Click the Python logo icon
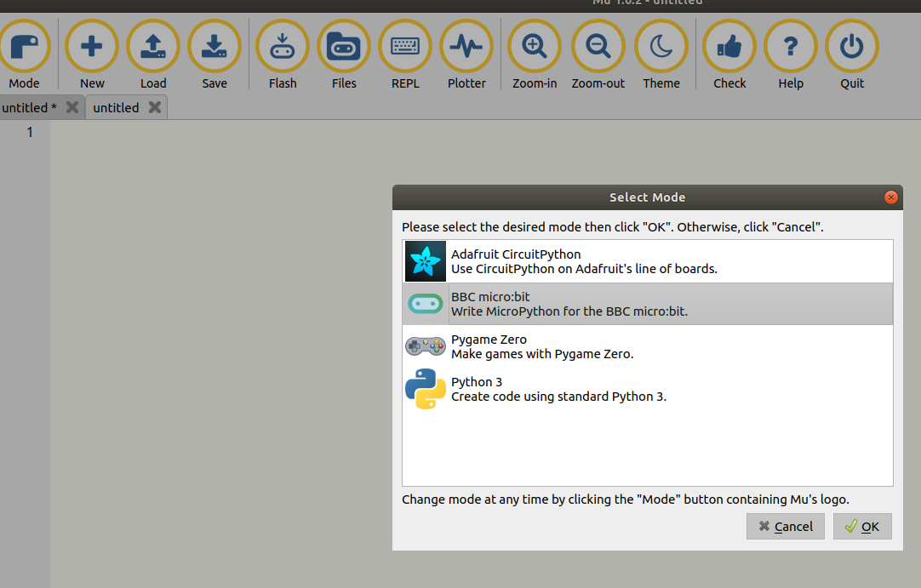This screenshot has height=588, width=921. (x=426, y=389)
